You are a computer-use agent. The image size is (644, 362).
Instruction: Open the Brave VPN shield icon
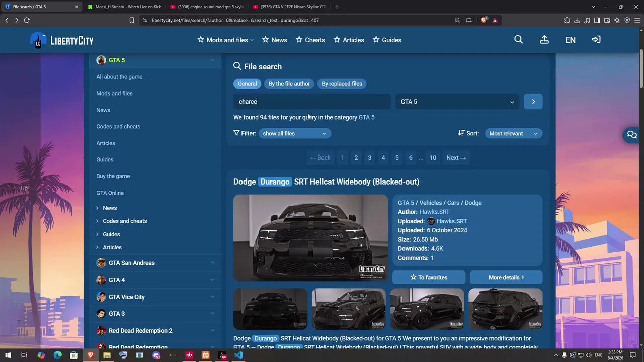[x=627, y=20]
